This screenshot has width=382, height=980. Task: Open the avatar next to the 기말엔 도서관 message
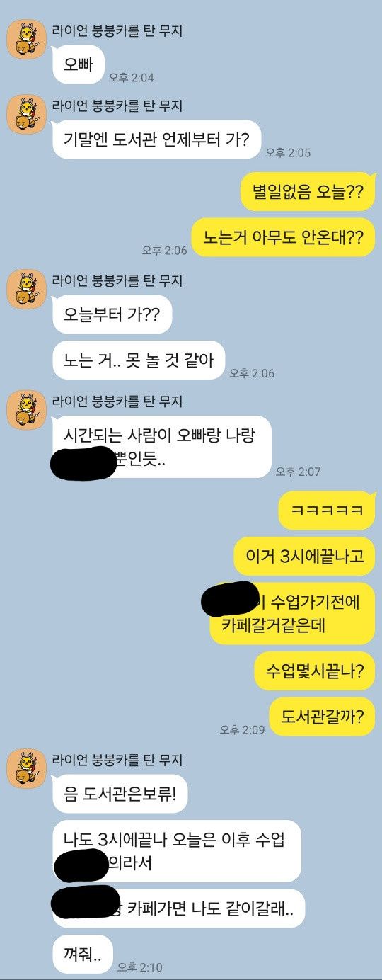click(x=27, y=115)
